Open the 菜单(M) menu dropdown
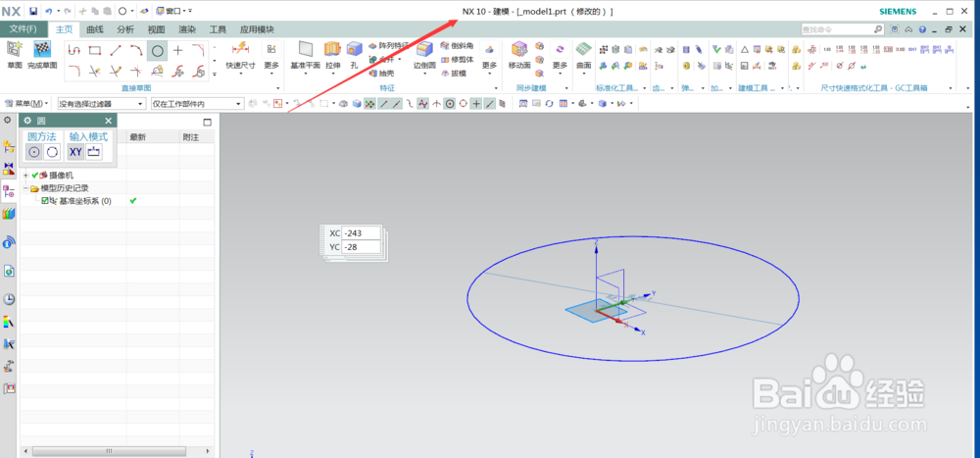The image size is (980, 458). 26,103
